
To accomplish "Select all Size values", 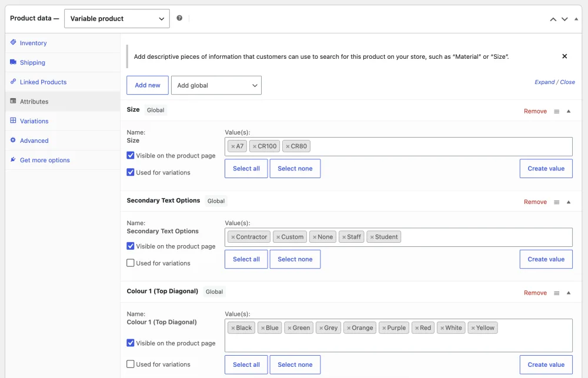I will (x=246, y=168).
